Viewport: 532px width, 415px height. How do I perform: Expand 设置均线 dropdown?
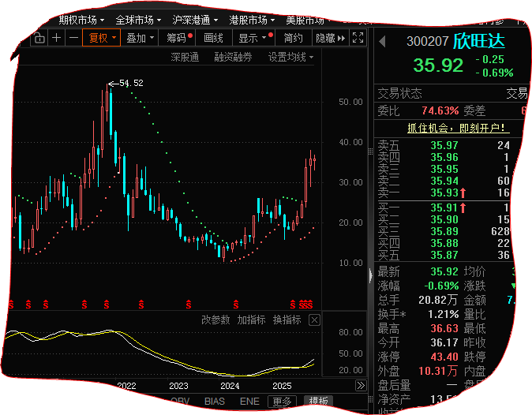(x=290, y=57)
